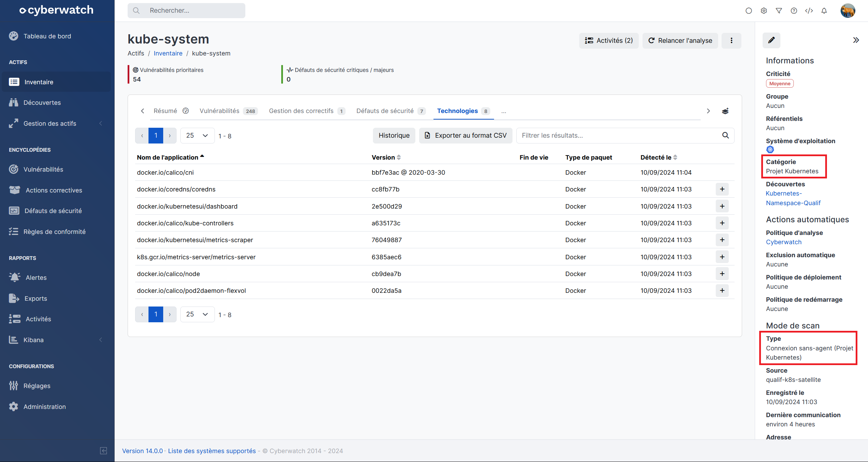Image resolution: width=868 pixels, height=462 pixels.
Task: Expand the docker.io/coredns/coredns row with plus
Action: point(722,189)
